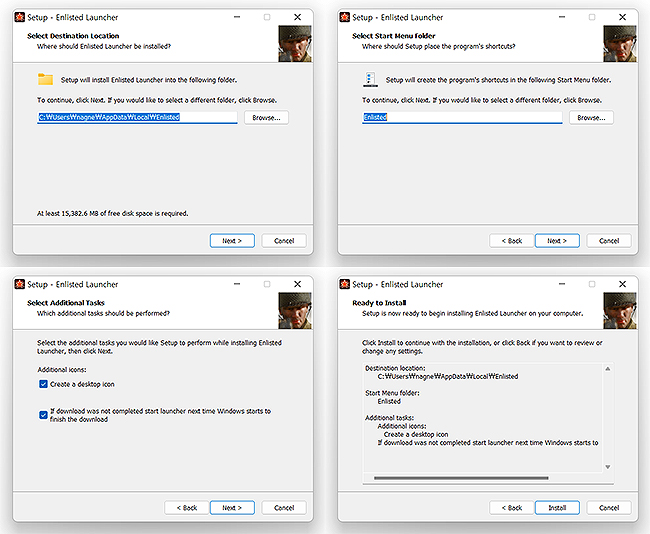Browse for Start Menu folder
The image size is (650, 534).
pos(591,118)
